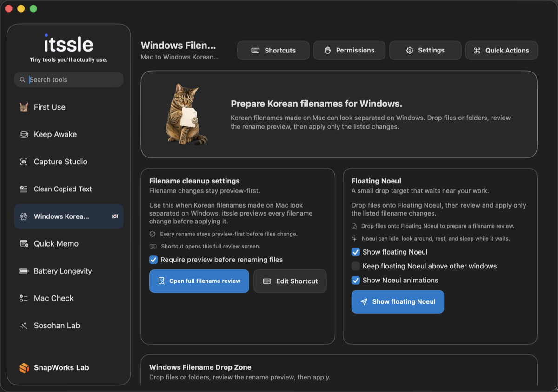Click the Windows Korean paw icon

(24, 216)
